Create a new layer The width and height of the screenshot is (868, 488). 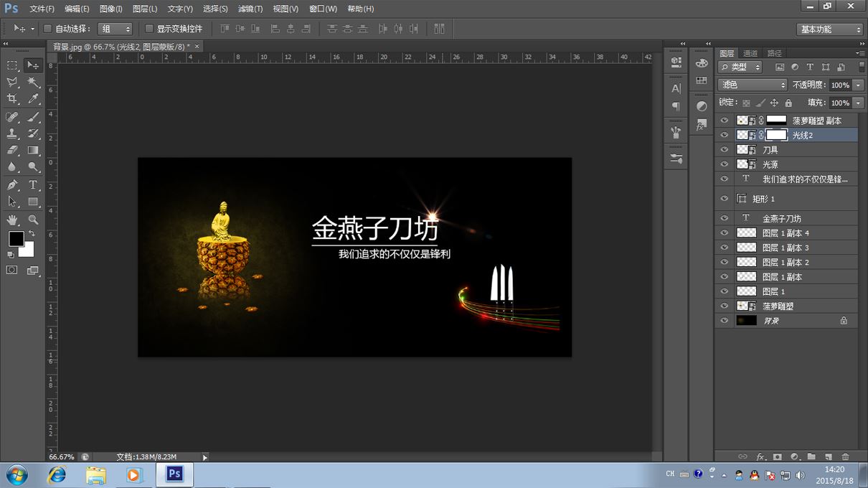pos(829,456)
